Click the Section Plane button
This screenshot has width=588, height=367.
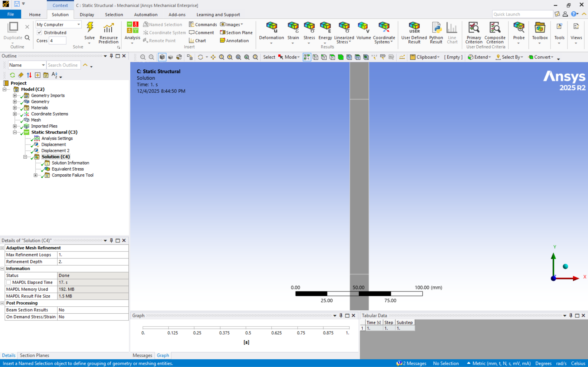236,32
